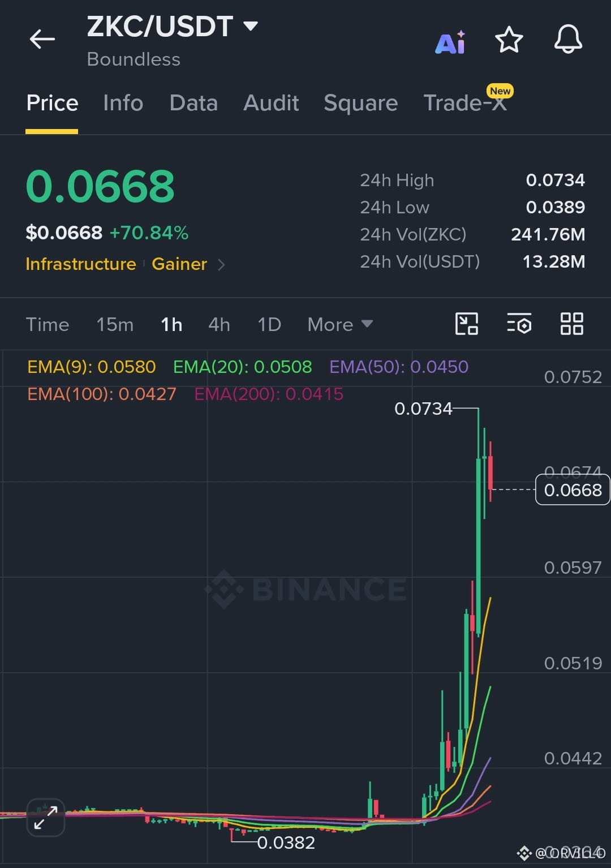Open the Trade-X tab
This screenshot has height=868, width=611.
click(465, 103)
